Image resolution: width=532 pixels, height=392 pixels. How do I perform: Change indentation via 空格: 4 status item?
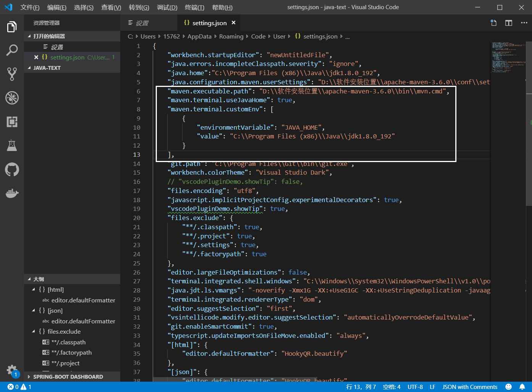[392, 387]
